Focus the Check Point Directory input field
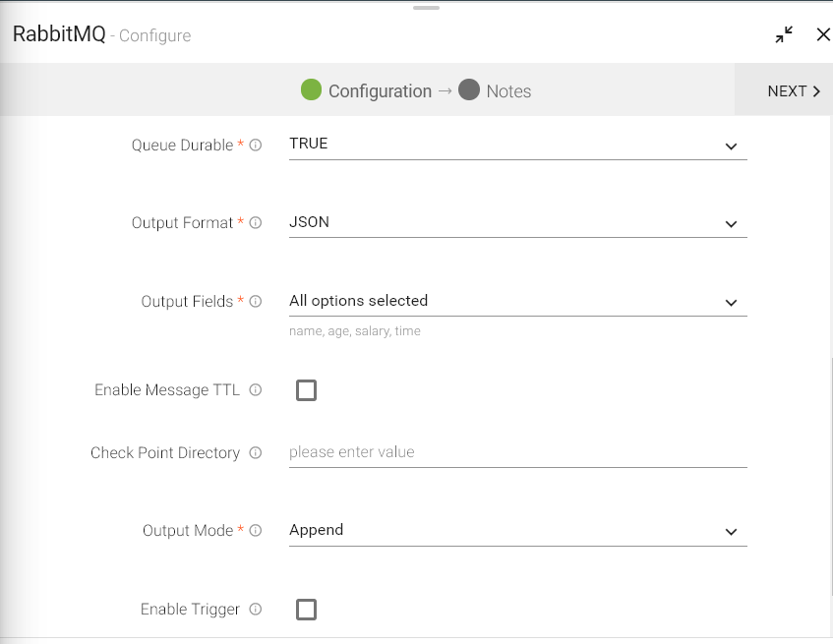Viewport: 833px width, 644px height. point(517,453)
